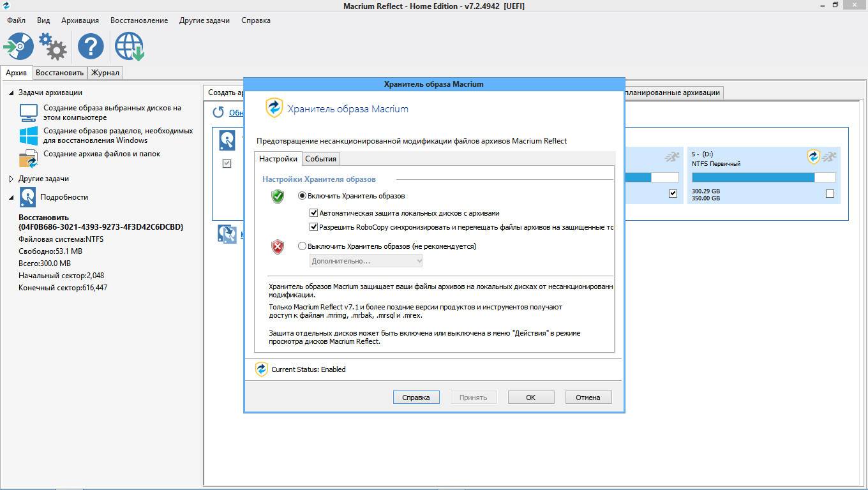Click the Macrium logo in title bar

[7, 6]
